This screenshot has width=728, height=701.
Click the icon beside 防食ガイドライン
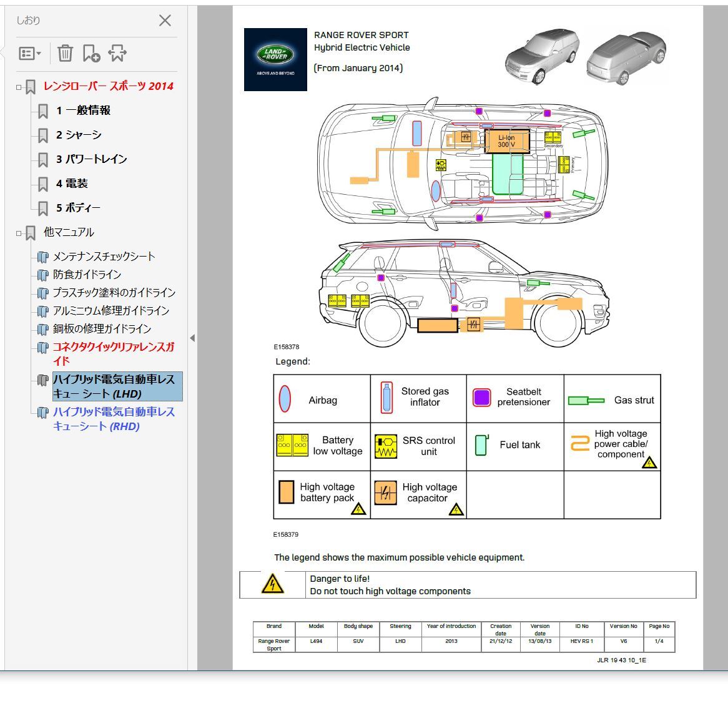tap(42, 275)
